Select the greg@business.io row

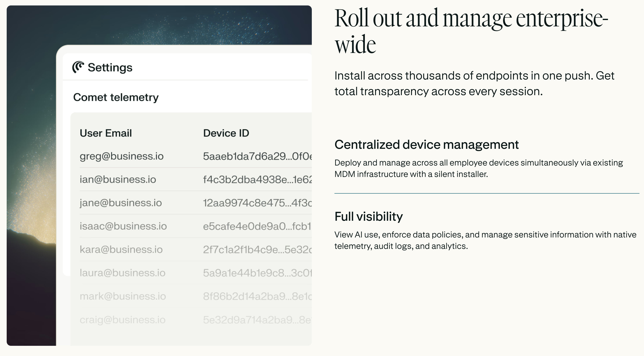click(x=121, y=156)
